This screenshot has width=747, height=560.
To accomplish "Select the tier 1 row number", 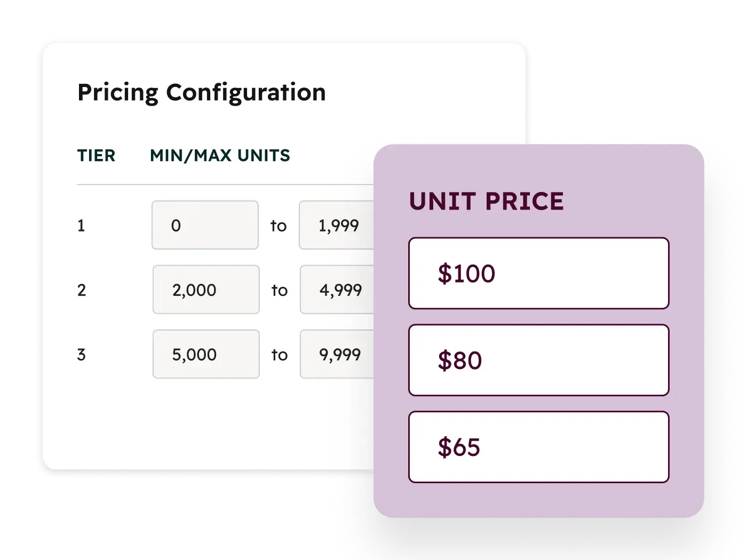I will 81,226.
